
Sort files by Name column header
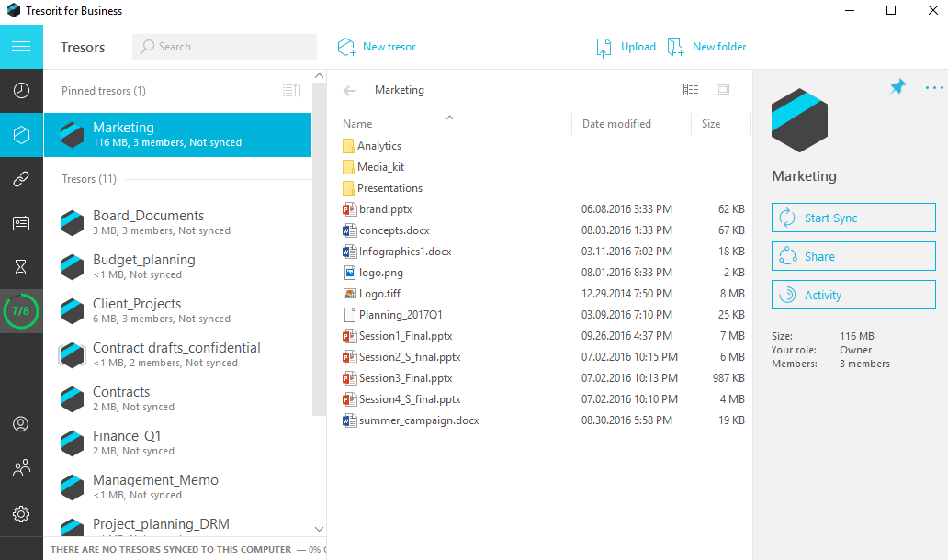point(357,124)
